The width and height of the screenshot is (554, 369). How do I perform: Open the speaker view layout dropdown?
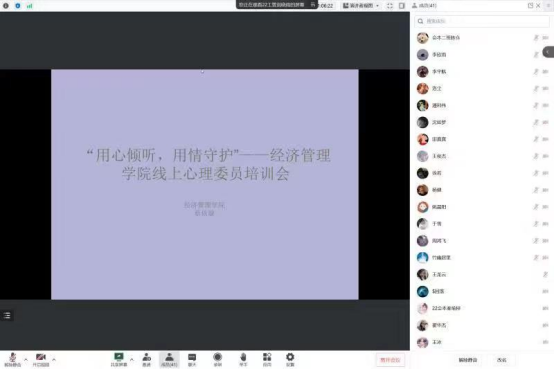(361, 6)
